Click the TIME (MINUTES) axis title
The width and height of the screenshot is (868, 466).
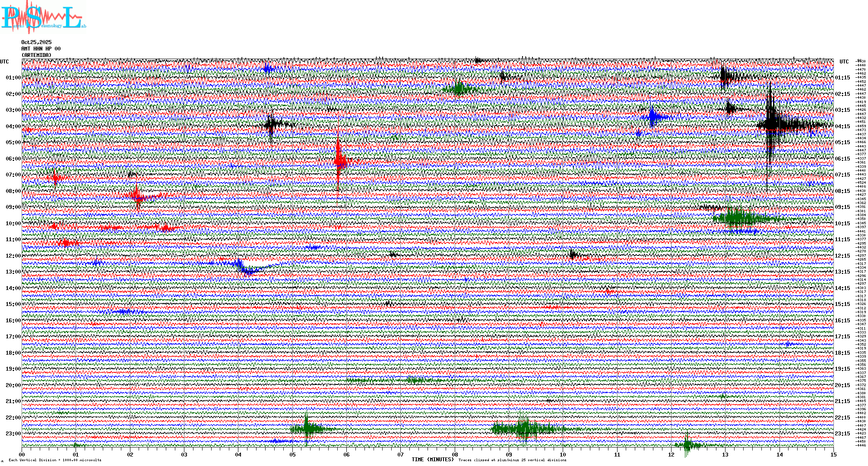coord(432,460)
